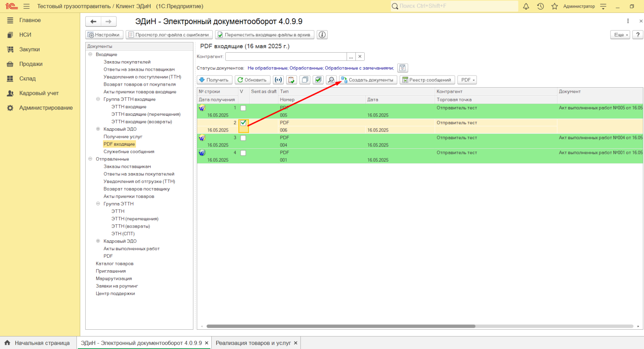Screen dimensions: 644x349
Task: Uncheck the box in row 2
Action: click(x=243, y=123)
